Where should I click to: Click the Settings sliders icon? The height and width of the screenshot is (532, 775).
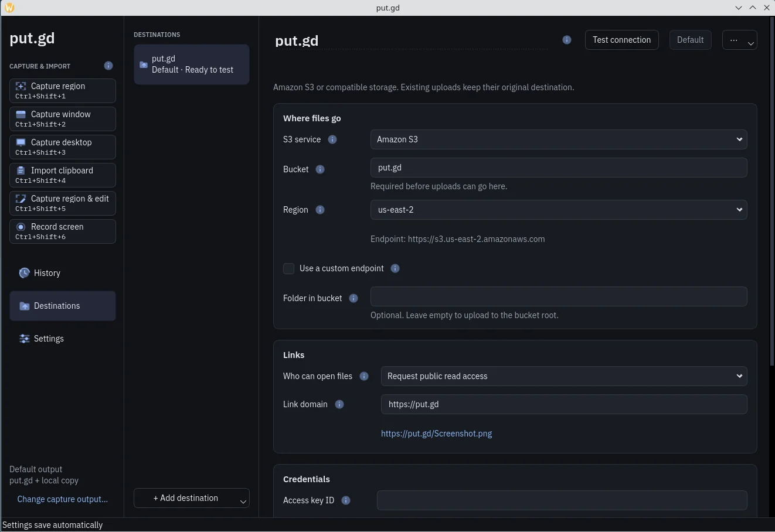click(x=24, y=339)
